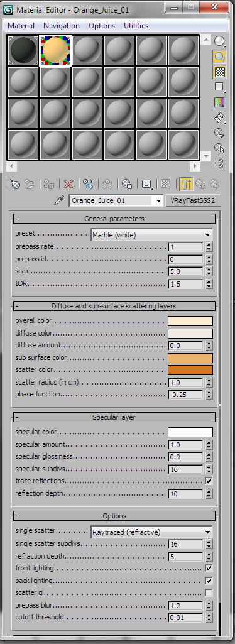
Task: Open the Utilities menu
Action: click(x=136, y=26)
